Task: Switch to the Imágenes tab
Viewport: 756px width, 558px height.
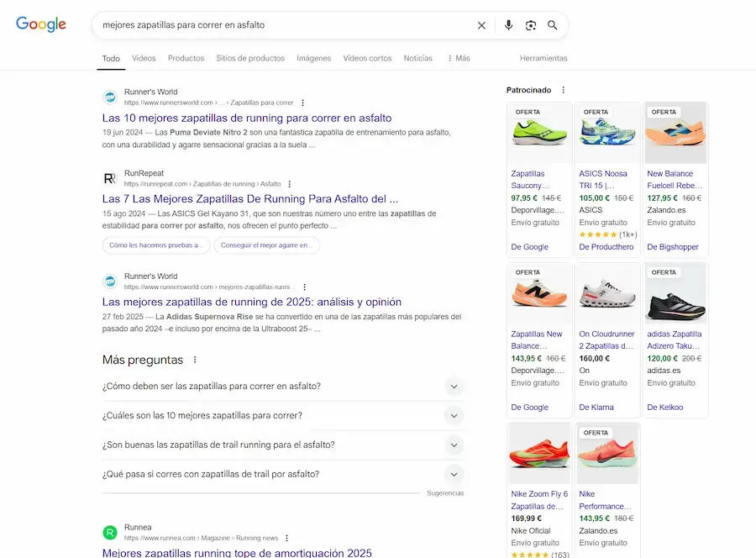Action: coord(314,58)
